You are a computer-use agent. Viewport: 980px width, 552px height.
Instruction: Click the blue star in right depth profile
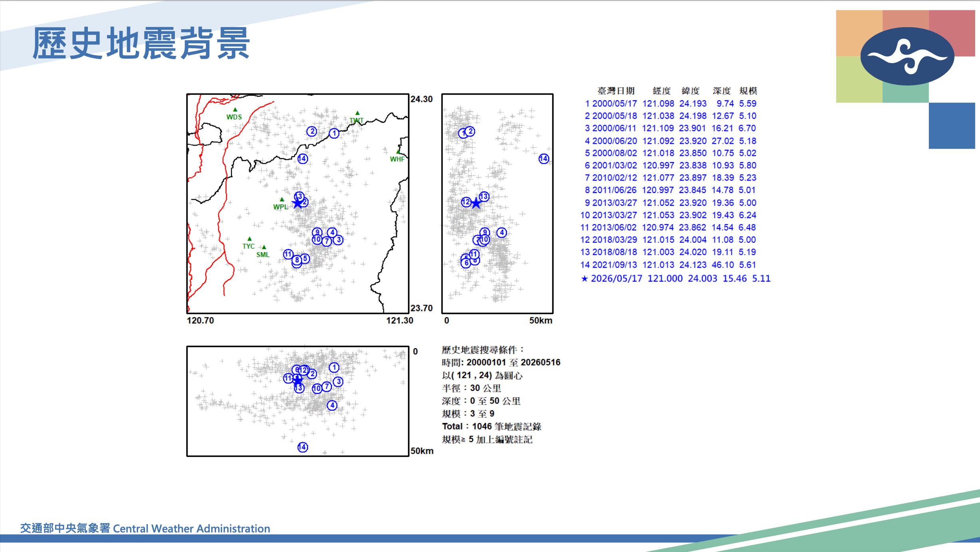tap(476, 204)
